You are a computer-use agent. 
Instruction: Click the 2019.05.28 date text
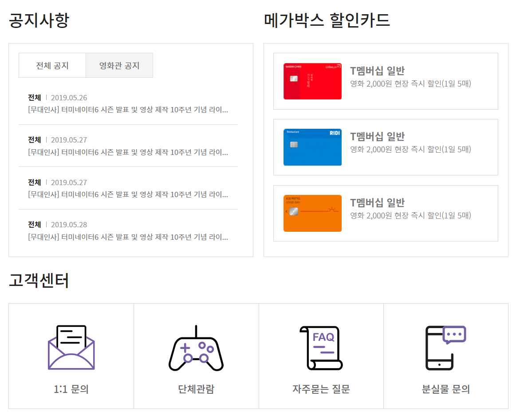(x=69, y=225)
